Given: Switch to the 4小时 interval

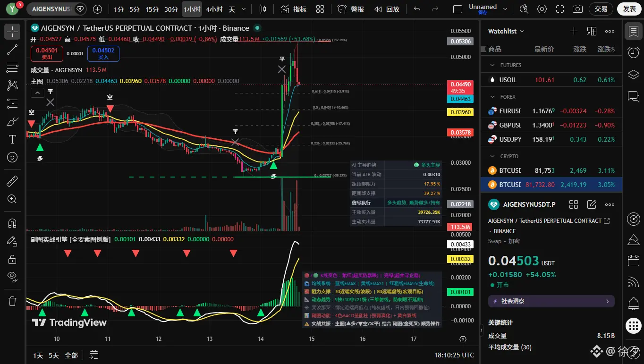Looking at the screenshot, I should 214,9.
